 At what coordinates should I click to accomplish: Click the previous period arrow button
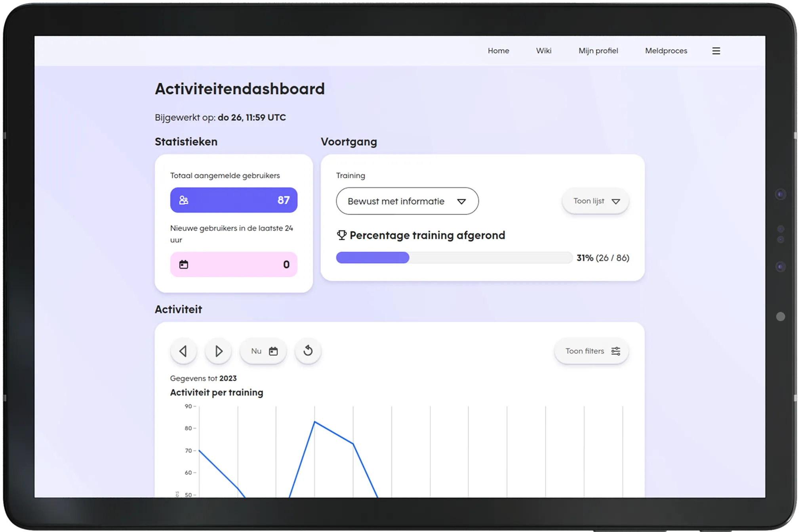click(183, 351)
